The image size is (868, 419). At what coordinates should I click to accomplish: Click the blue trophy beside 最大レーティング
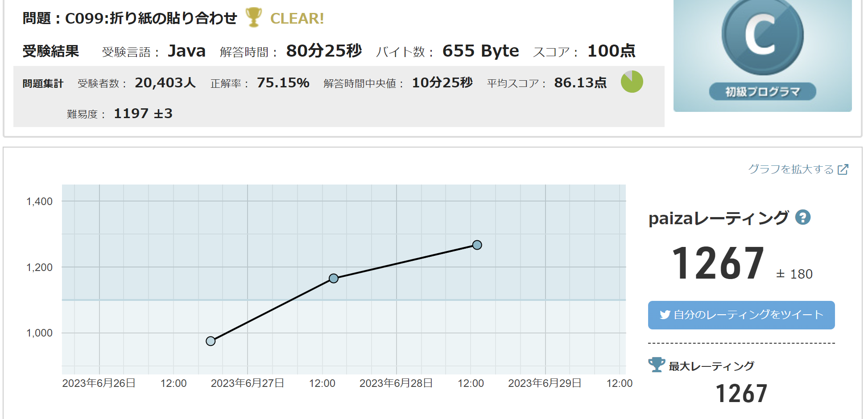click(656, 365)
